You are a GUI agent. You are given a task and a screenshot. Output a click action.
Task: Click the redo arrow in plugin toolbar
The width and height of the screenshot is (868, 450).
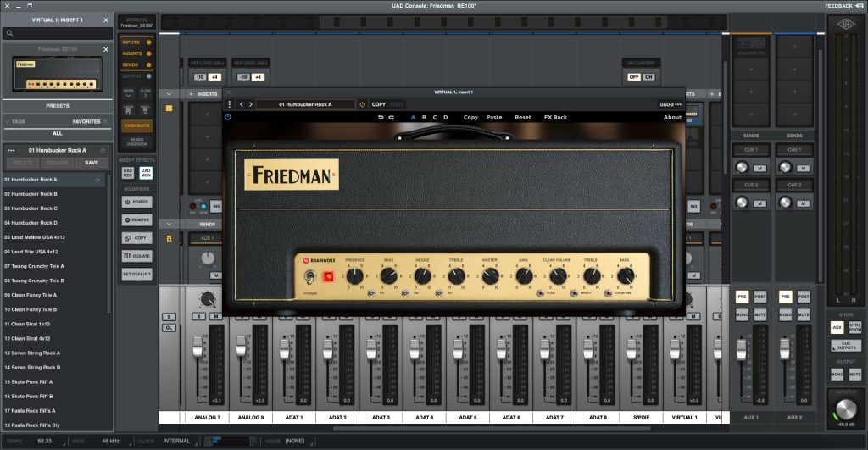click(x=392, y=117)
